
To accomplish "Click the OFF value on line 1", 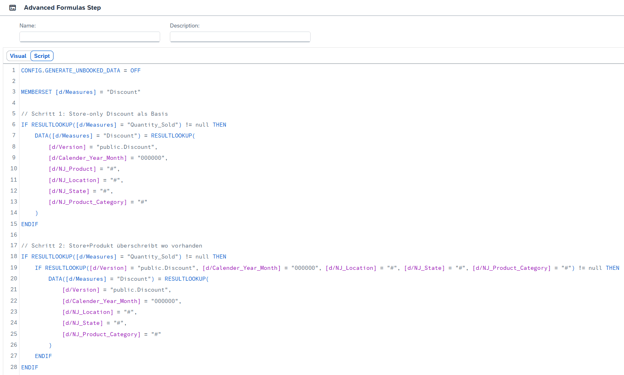I will [135, 70].
